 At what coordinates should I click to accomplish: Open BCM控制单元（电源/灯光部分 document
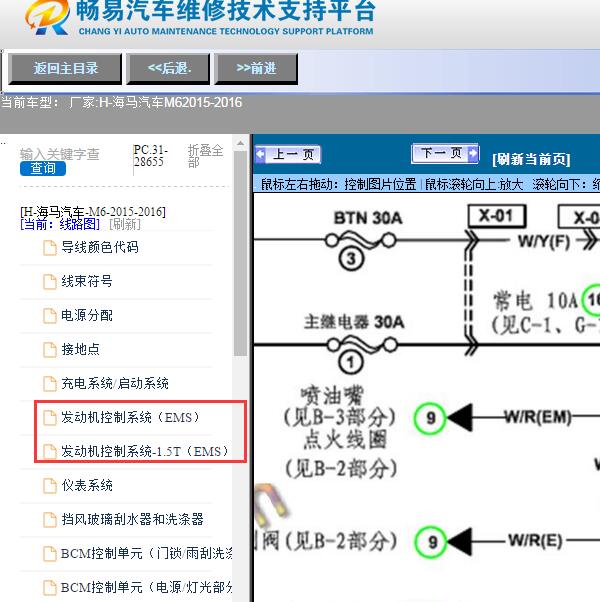[147, 587]
